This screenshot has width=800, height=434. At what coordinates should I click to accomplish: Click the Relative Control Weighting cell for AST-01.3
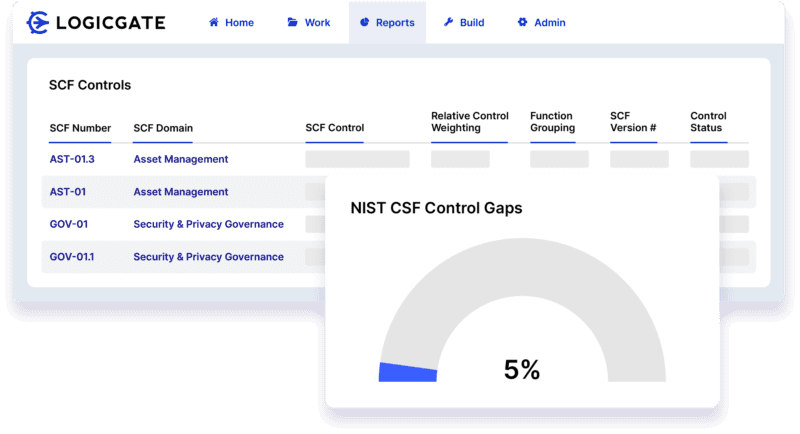click(460, 159)
